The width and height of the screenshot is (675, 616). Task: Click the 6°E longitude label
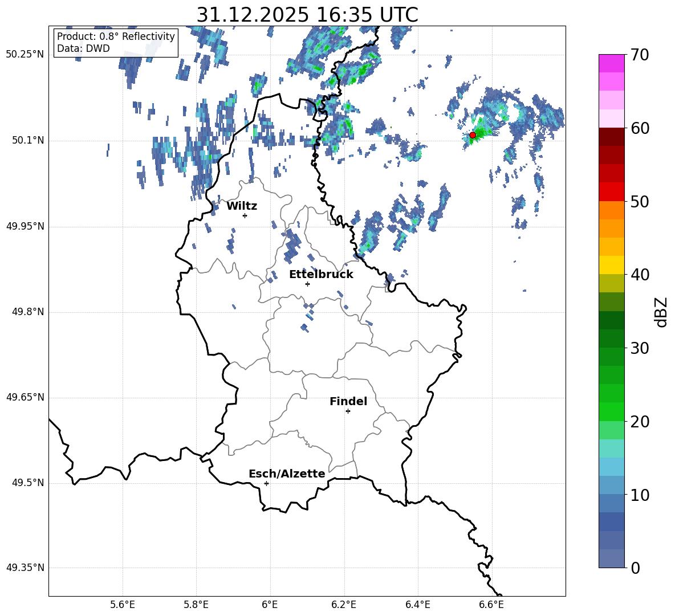[x=270, y=605]
